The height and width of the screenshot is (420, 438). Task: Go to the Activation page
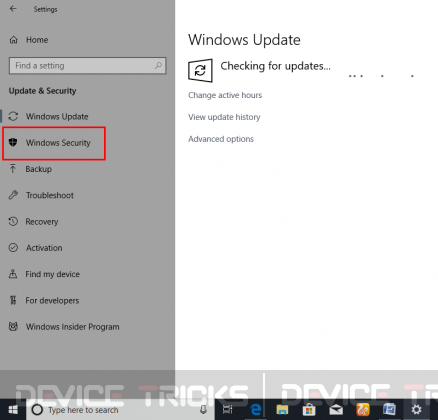[44, 248]
